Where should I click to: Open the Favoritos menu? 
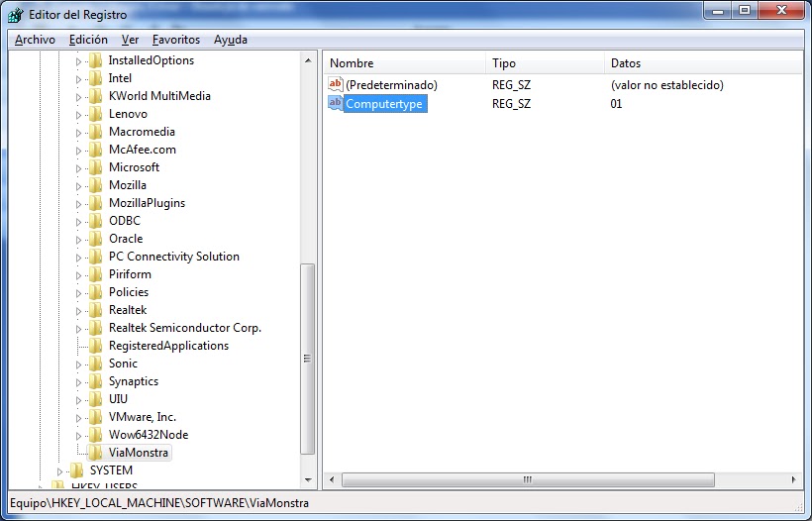(x=176, y=40)
